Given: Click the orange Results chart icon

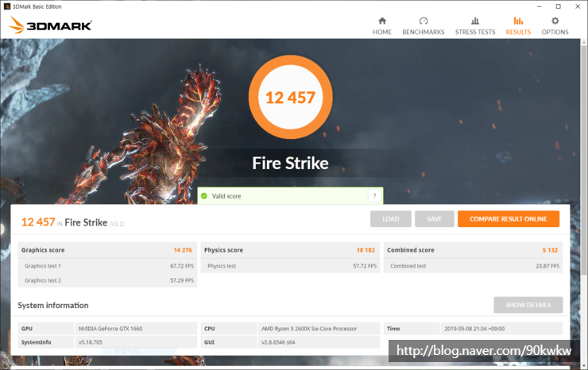Looking at the screenshot, I should click(518, 21).
